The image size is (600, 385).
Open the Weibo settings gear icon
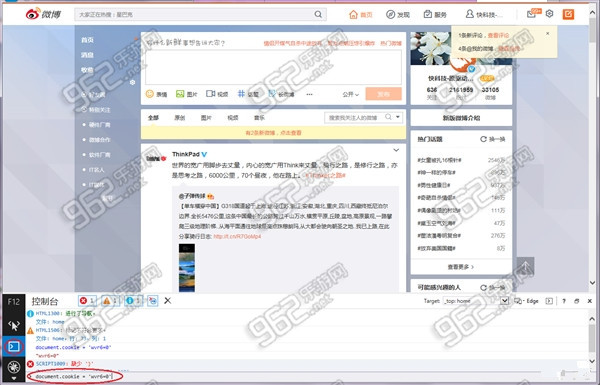pos(549,14)
